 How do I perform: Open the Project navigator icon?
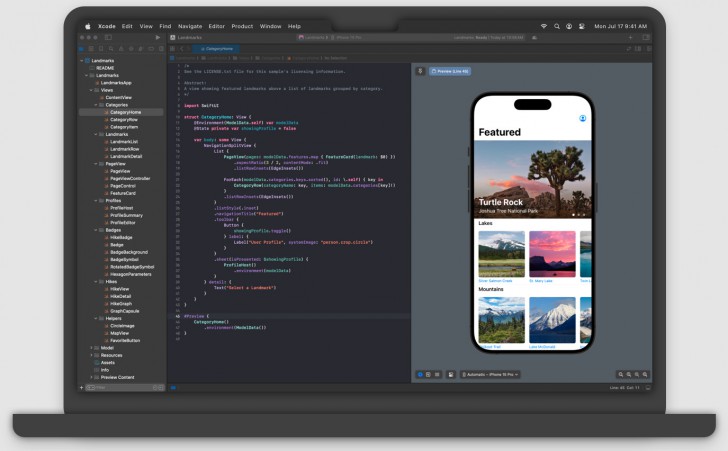tap(81, 48)
